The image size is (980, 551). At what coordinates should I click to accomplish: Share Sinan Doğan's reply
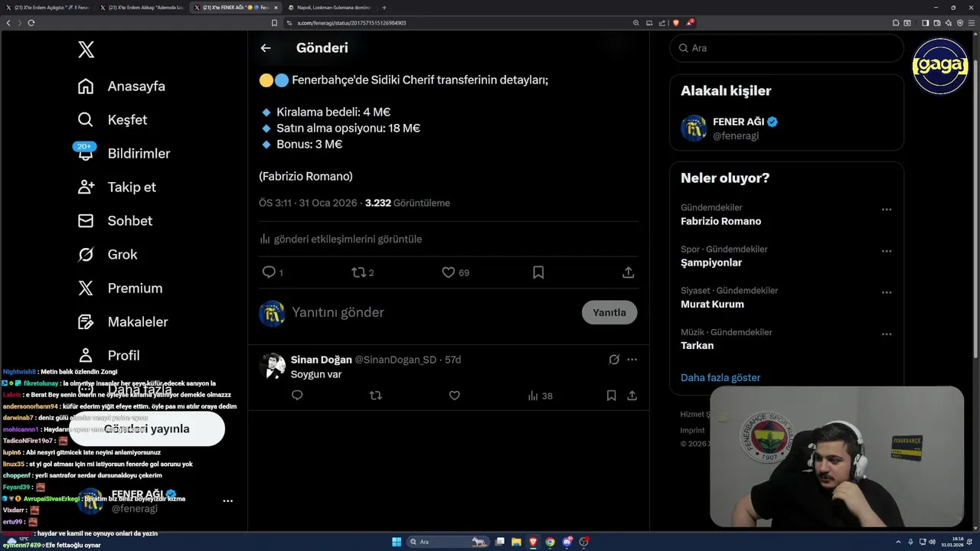pos(632,396)
